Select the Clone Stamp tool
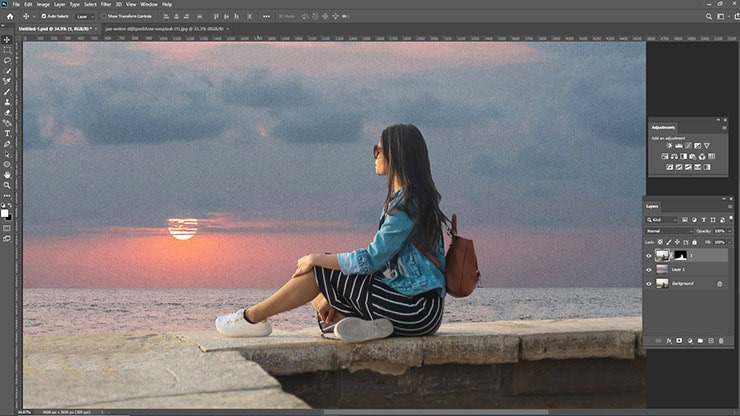The image size is (740, 416). pyautogui.click(x=7, y=102)
